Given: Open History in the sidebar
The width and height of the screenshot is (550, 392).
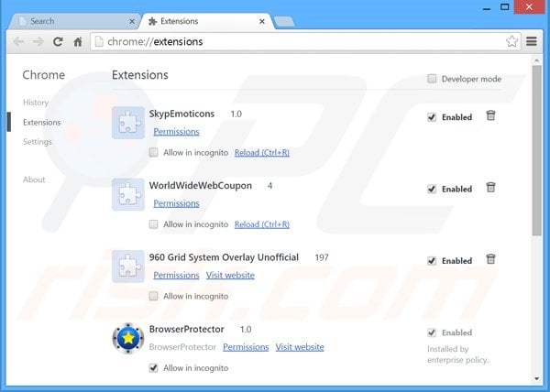Looking at the screenshot, I should tap(36, 103).
